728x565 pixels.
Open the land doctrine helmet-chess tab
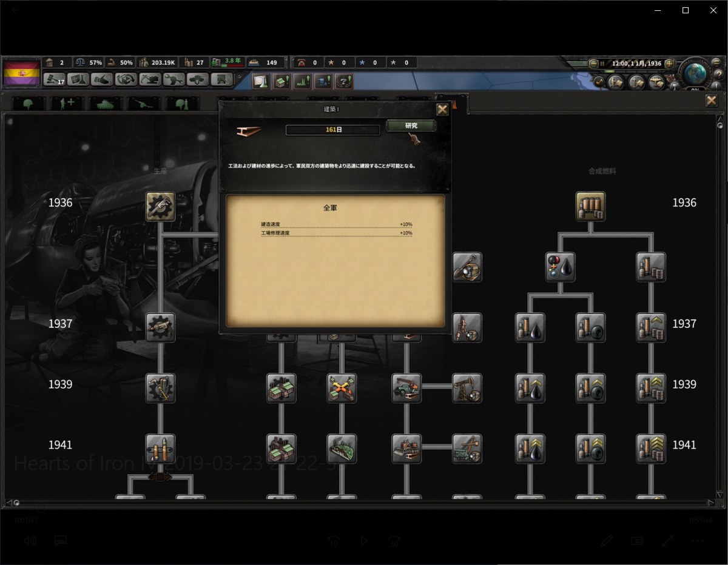183,104
